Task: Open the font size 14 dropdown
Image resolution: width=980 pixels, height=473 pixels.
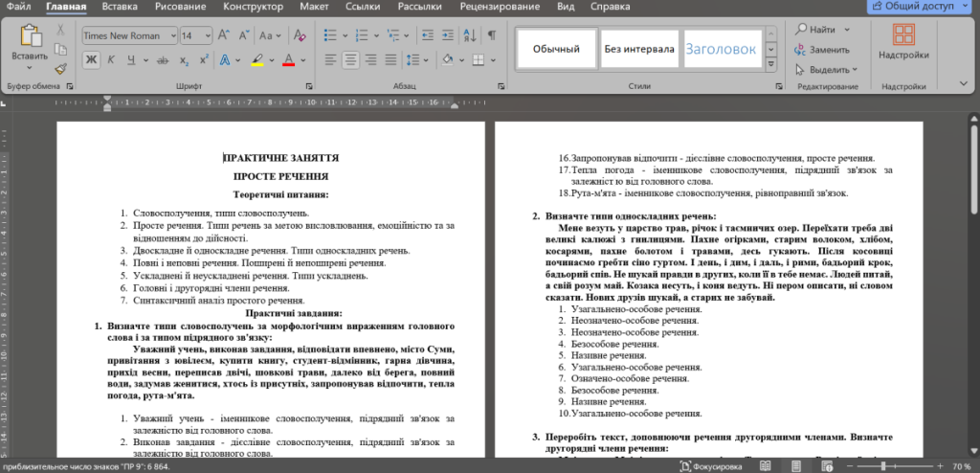Action: (x=208, y=35)
